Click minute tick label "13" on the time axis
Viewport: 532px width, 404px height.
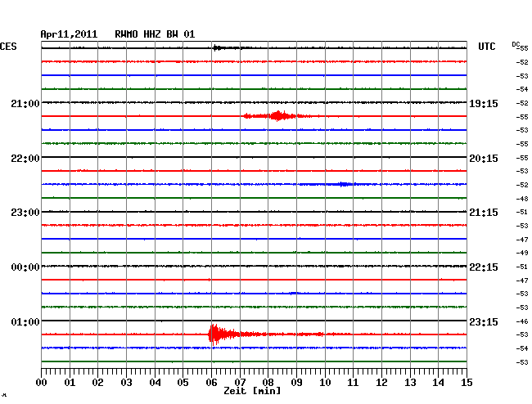(x=410, y=383)
